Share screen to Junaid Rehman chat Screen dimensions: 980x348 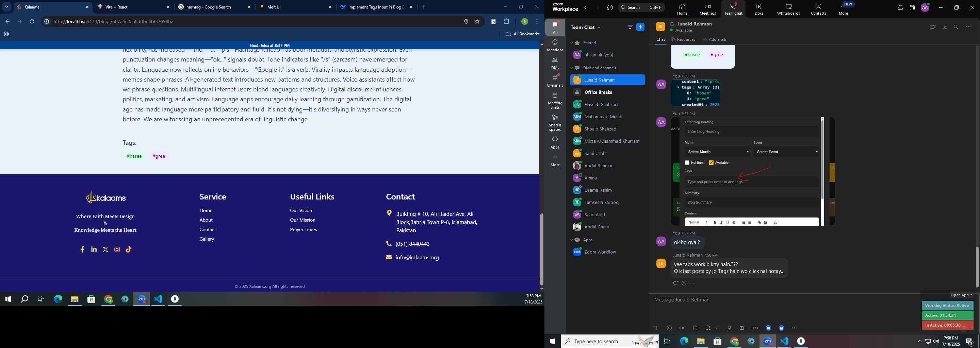(944, 27)
